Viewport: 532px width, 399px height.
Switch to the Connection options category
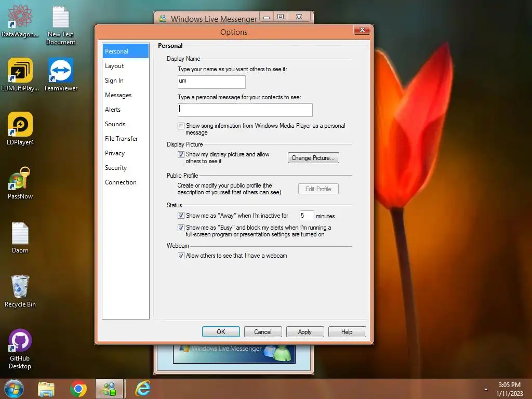pos(126,182)
